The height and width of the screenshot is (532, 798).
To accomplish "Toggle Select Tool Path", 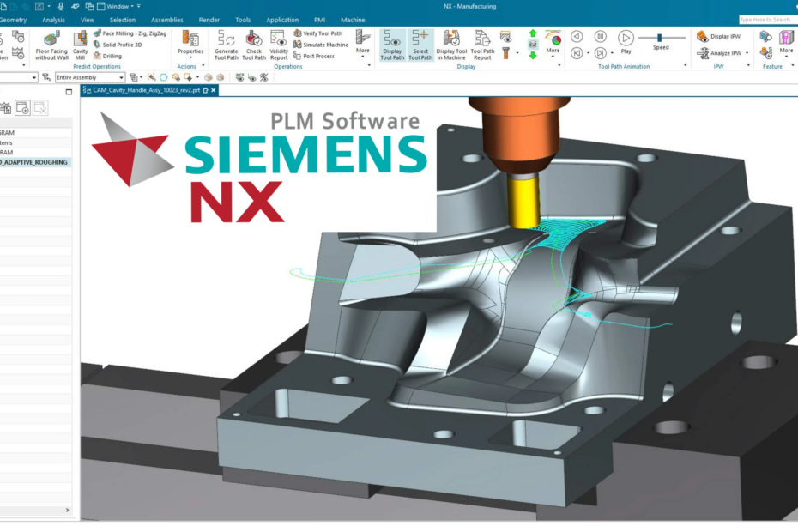I will coord(420,45).
